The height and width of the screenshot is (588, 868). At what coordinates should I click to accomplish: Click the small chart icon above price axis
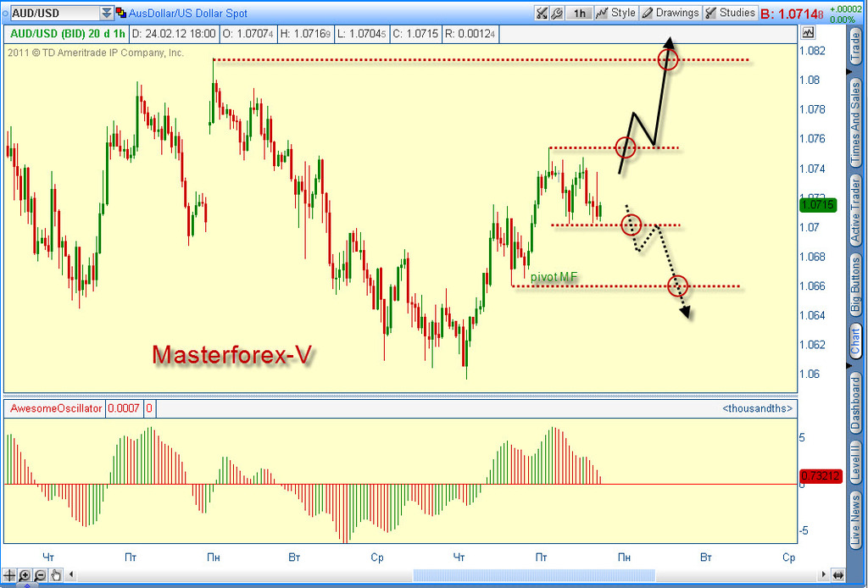[808, 32]
